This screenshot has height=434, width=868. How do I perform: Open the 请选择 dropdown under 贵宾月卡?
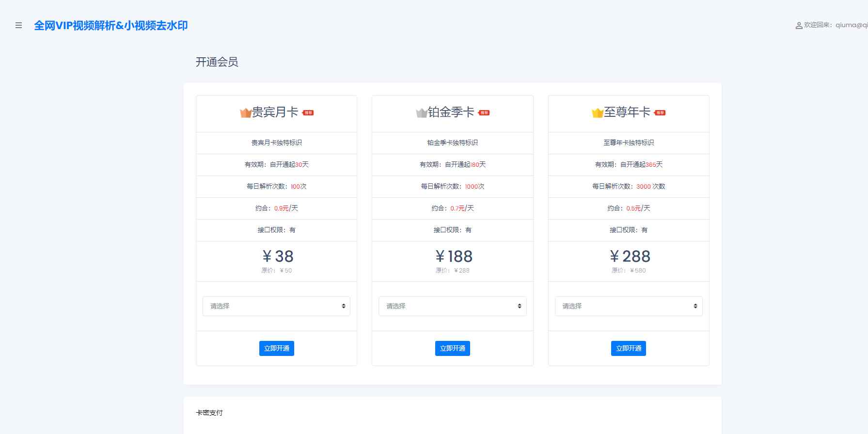(x=276, y=306)
